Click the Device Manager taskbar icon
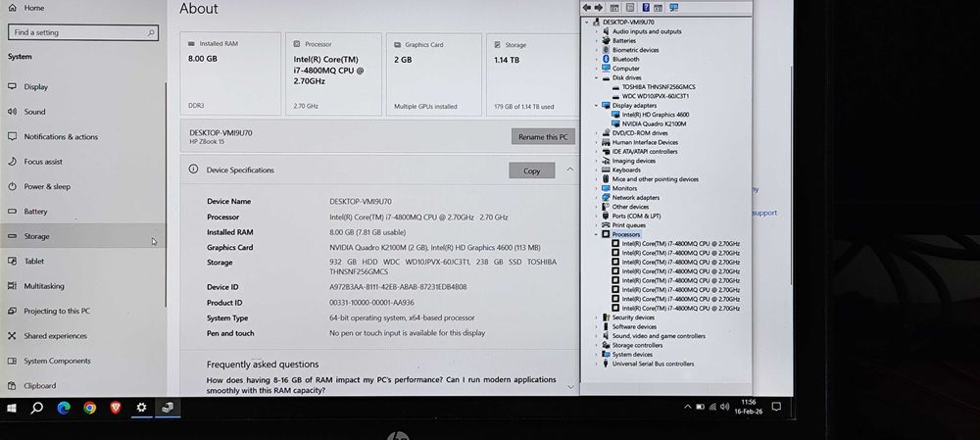The image size is (980, 440). 167,408
